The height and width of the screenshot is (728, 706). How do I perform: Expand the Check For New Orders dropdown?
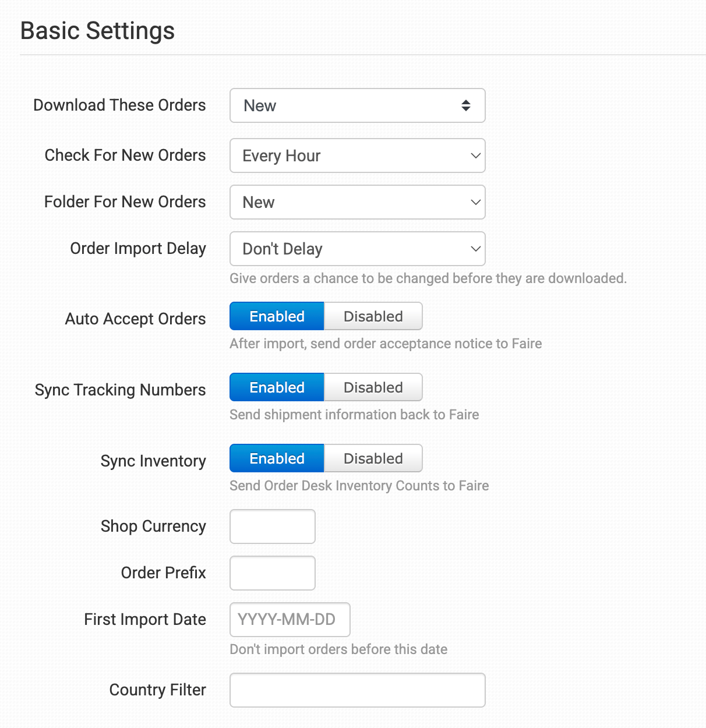pos(357,156)
